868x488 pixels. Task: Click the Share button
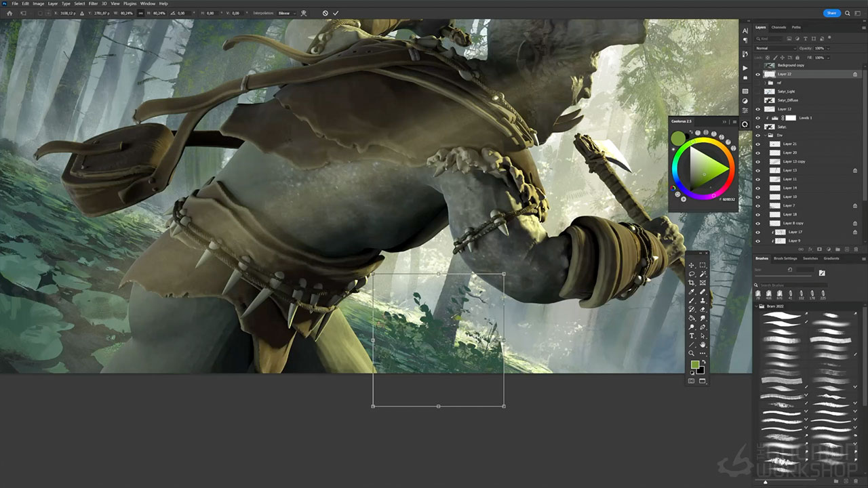tap(831, 13)
